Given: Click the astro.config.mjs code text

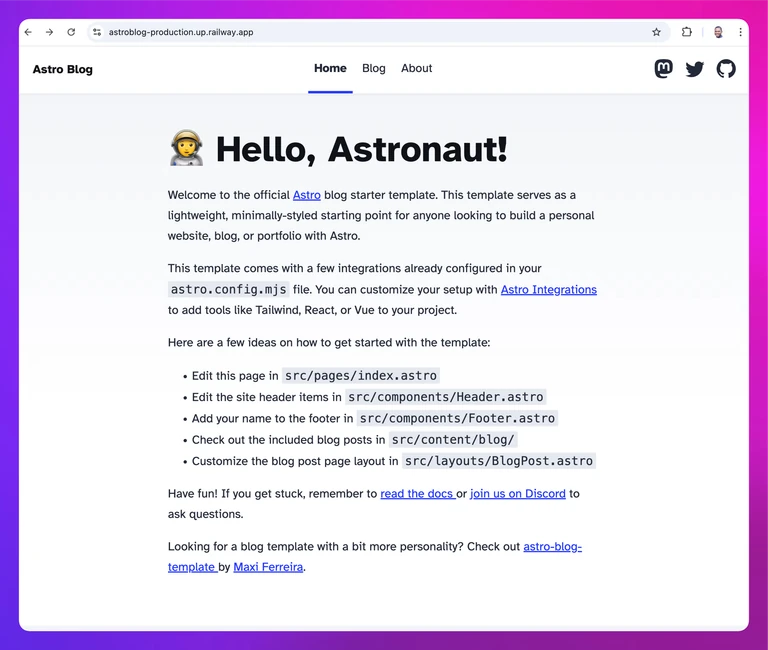Looking at the screenshot, I should [228, 289].
